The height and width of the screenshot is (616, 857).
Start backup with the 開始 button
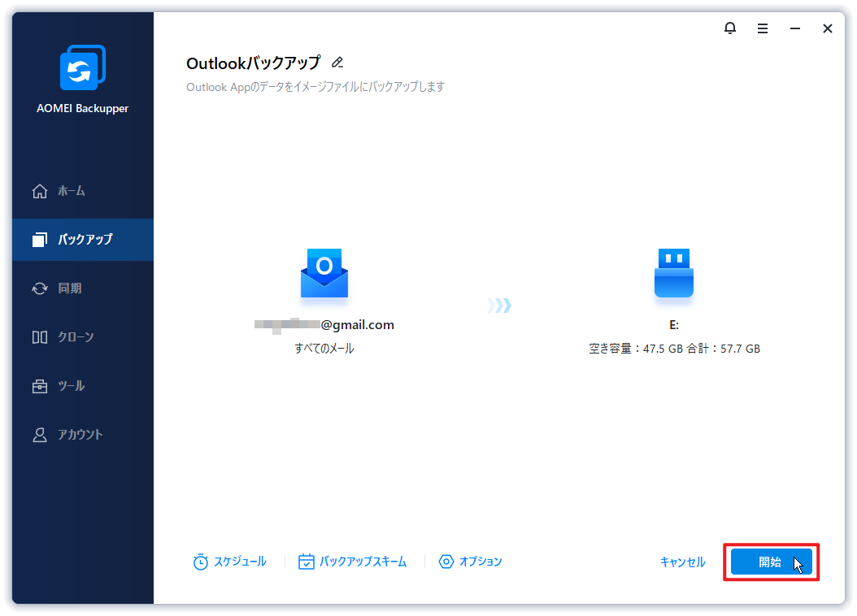click(x=771, y=562)
